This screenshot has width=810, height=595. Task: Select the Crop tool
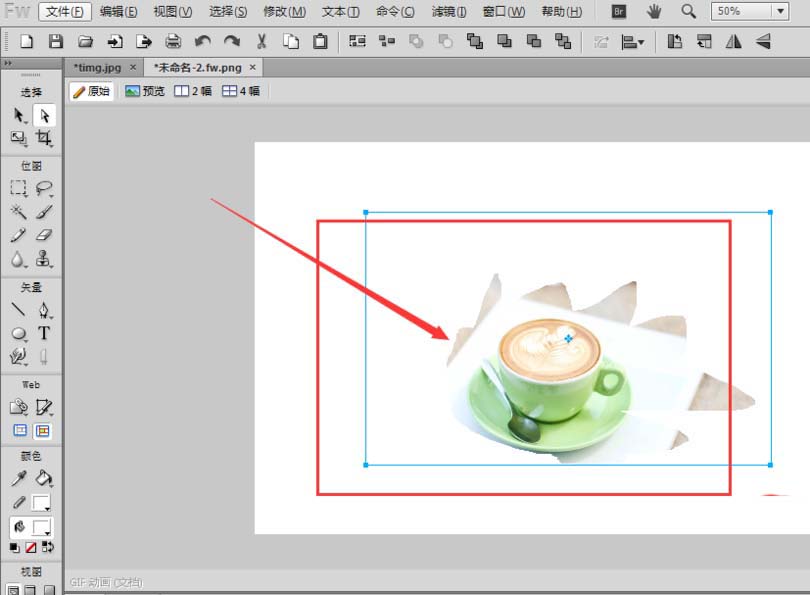coord(43,139)
